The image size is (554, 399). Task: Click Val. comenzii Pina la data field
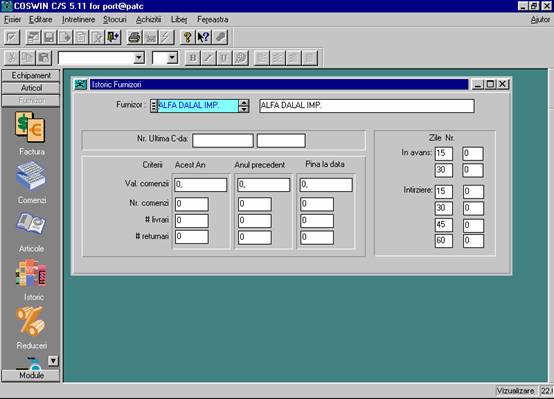click(326, 185)
